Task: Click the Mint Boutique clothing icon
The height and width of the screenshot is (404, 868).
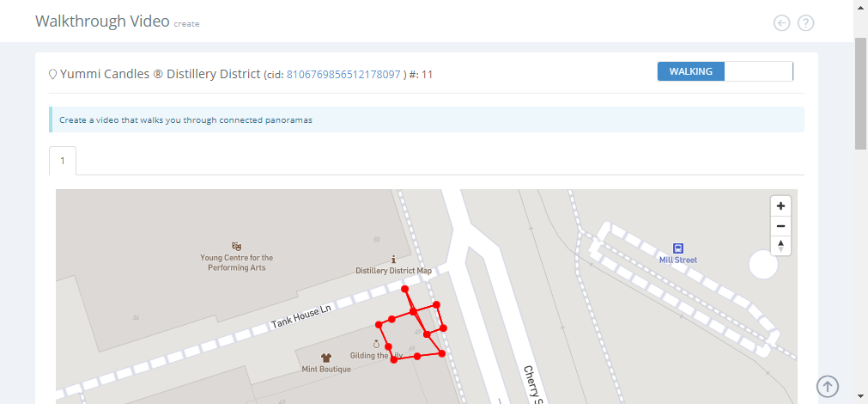Action: pos(326,358)
